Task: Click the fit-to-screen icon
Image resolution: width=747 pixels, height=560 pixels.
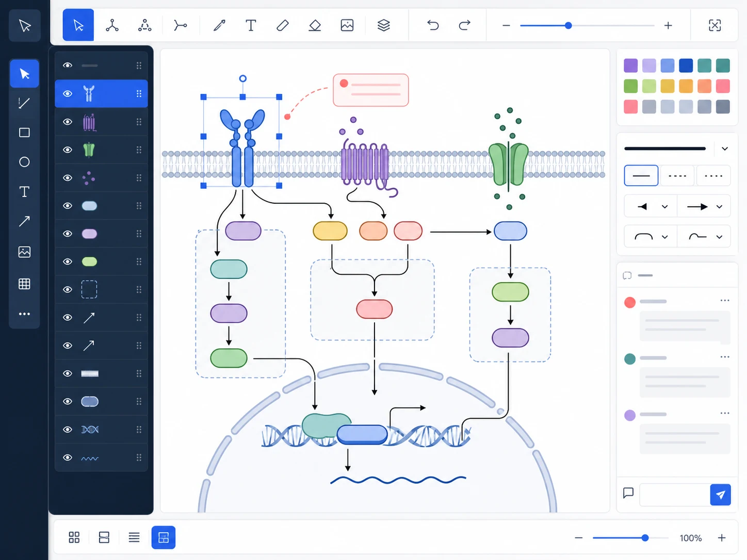Action: pos(714,25)
